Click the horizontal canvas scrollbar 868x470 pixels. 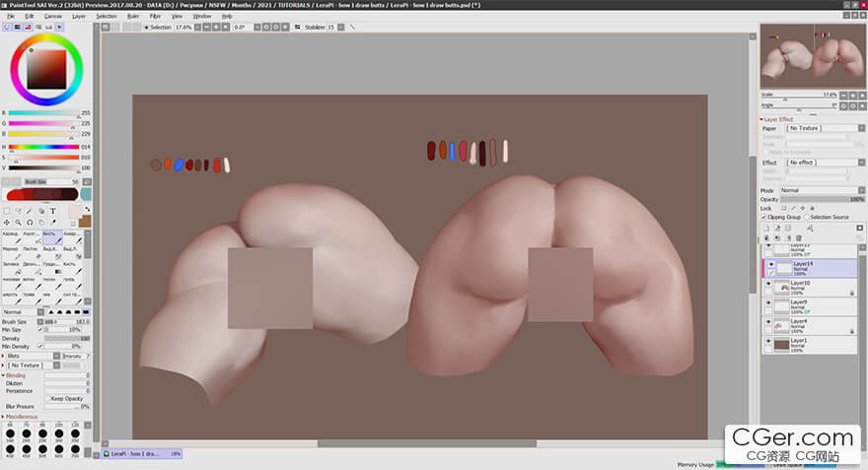click(x=426, y=443)
